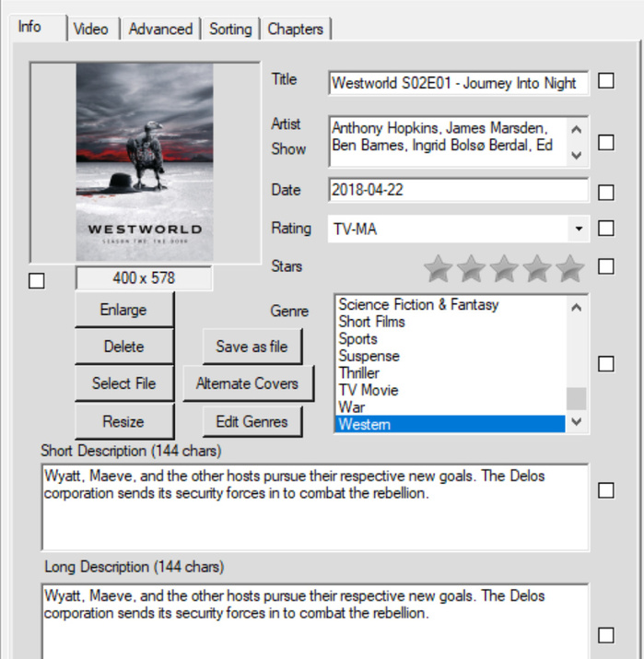Select the highlighted Western genre

click(x=451, y=424)
